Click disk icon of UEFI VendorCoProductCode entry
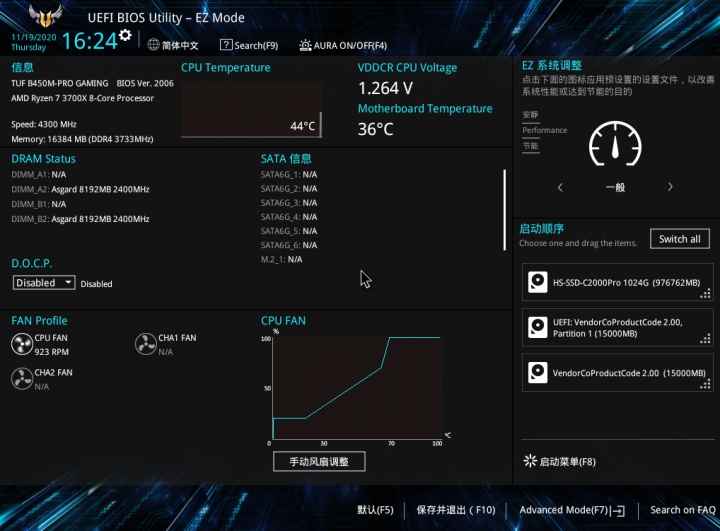Image resolution: width=720 pixels, height=531 pixels. pos(538,327)
